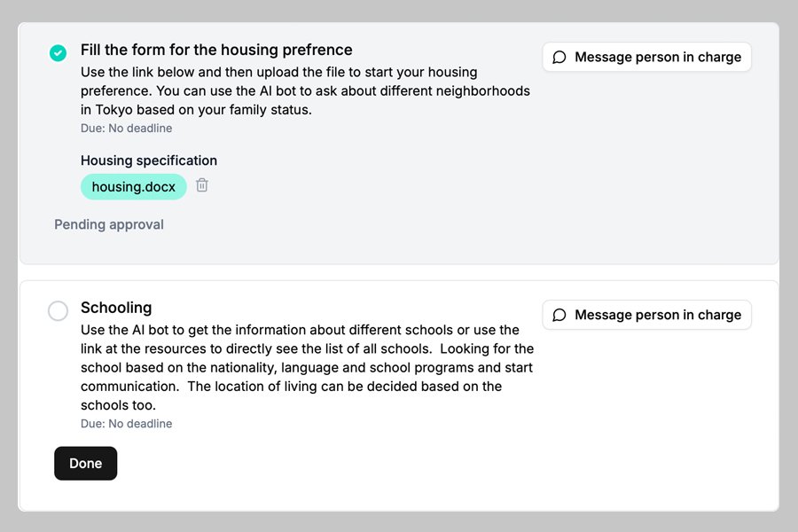Open the housing.docx file chip
Viewport: 798px width, 532px height.
(x=134, y=187)
